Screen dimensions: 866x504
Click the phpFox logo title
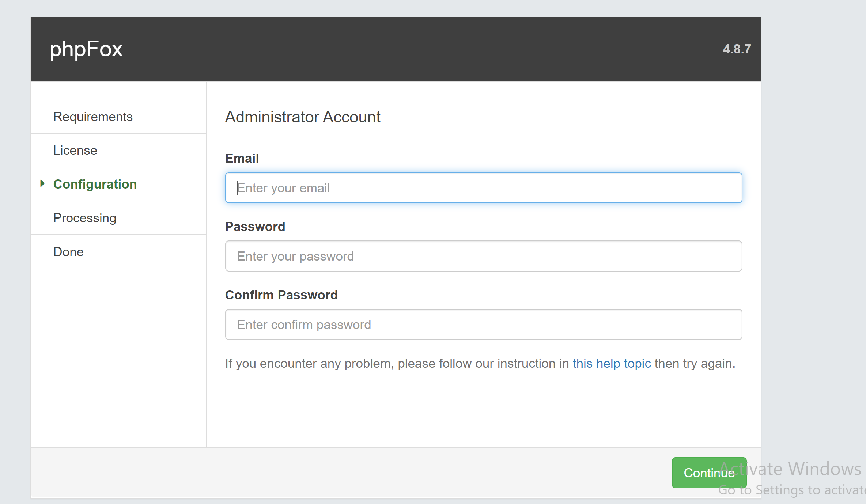tap(86, 49)
